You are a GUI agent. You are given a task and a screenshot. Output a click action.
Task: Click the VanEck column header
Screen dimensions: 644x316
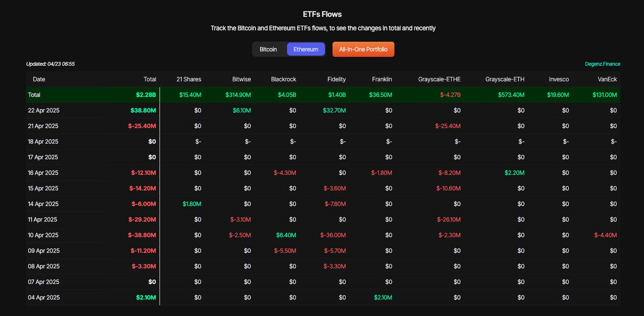tap(608, 79)
